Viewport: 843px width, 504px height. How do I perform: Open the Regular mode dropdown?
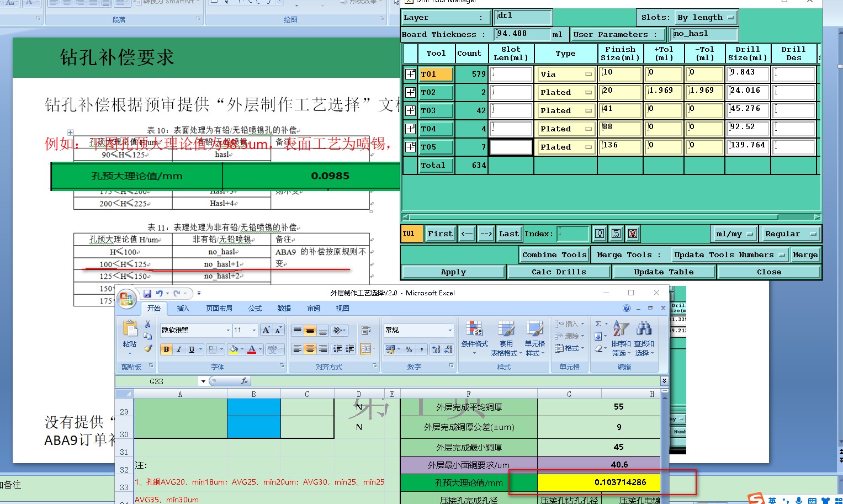[790, 234]
